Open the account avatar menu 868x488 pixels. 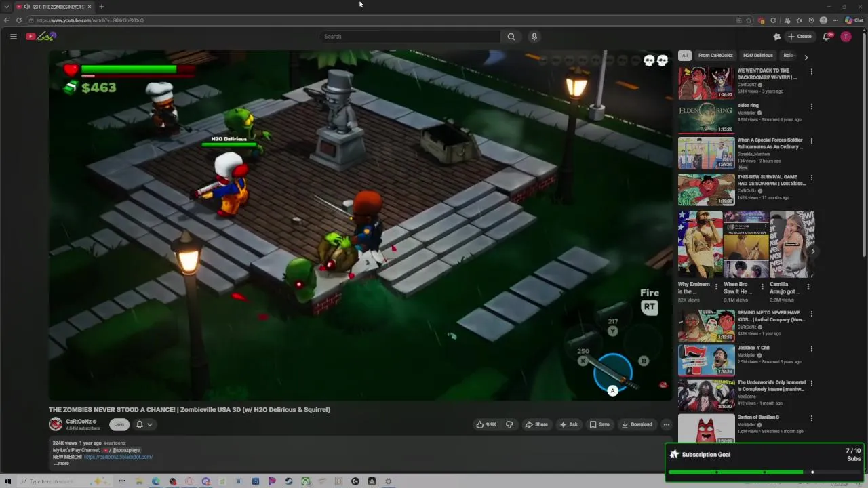pos(846,37)
